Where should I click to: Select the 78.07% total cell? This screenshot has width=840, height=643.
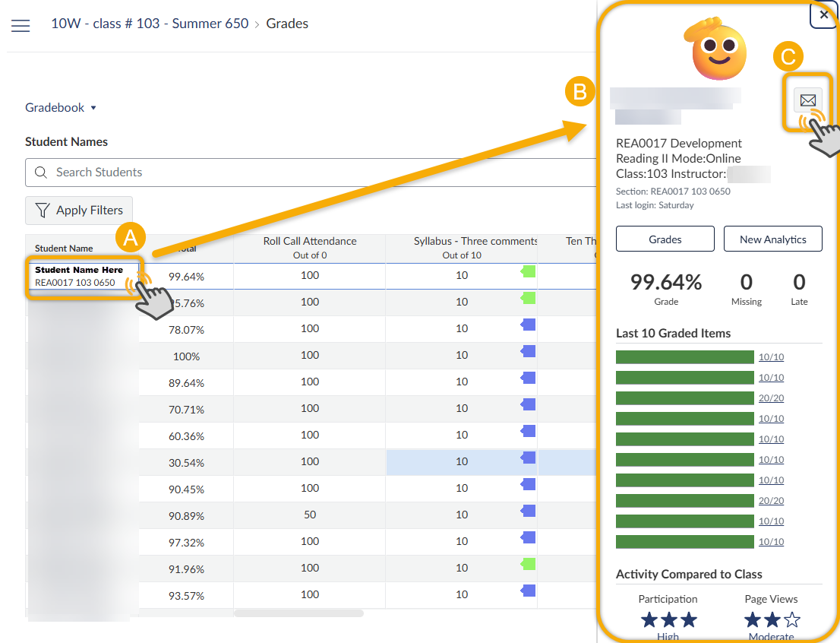click(186, 330)
